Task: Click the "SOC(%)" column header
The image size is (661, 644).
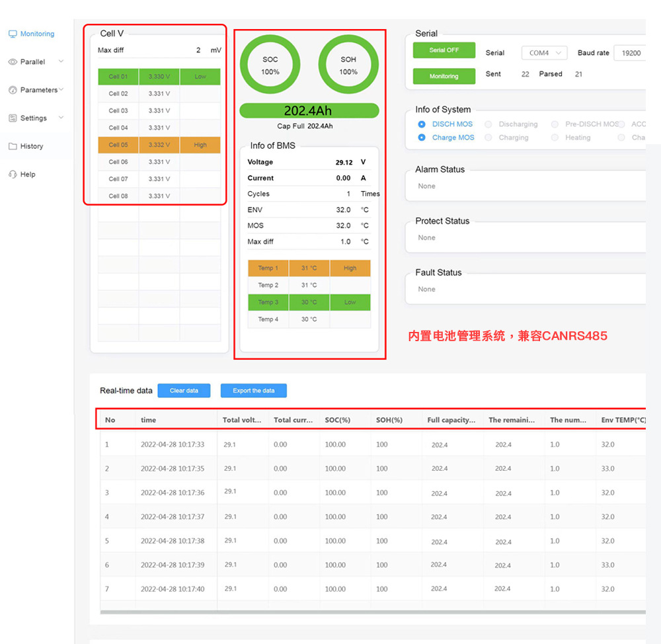Action: tap(338, 420)
